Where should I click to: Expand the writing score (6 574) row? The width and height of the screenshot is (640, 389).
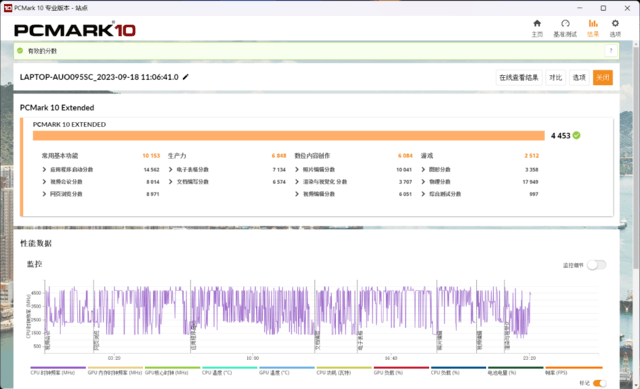[171, 182]
